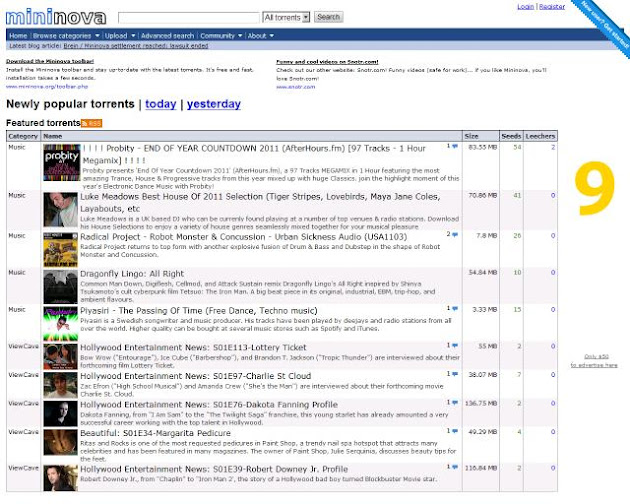Click the advertise here link

click(x=594, y=361)
